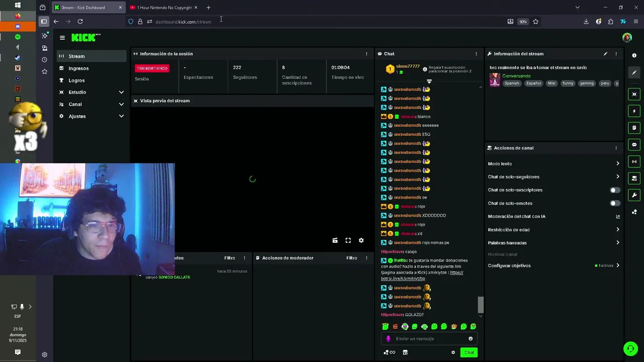
Task: Go to Stream in sidebar
Action: click(x=92, y=56)
